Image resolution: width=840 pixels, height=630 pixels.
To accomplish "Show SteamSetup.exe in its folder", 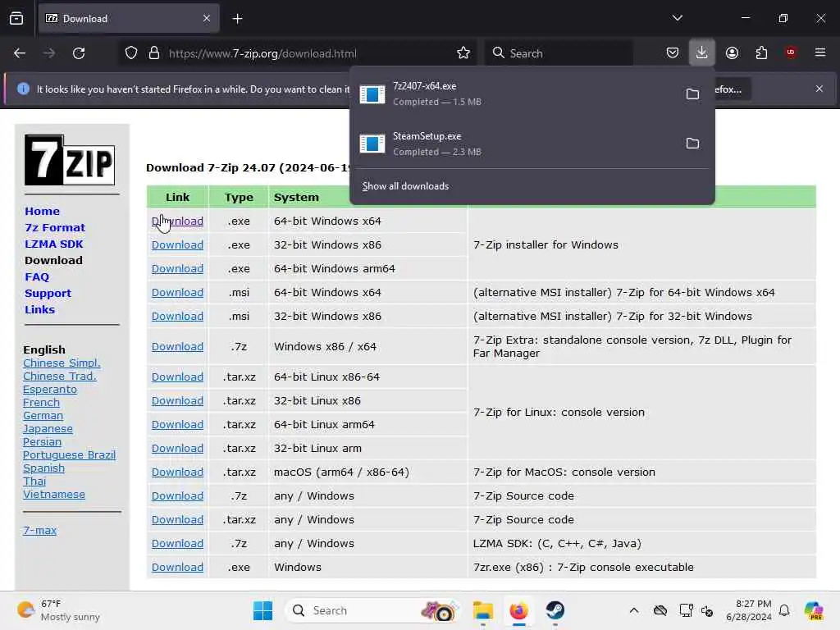I will [692, 143].
